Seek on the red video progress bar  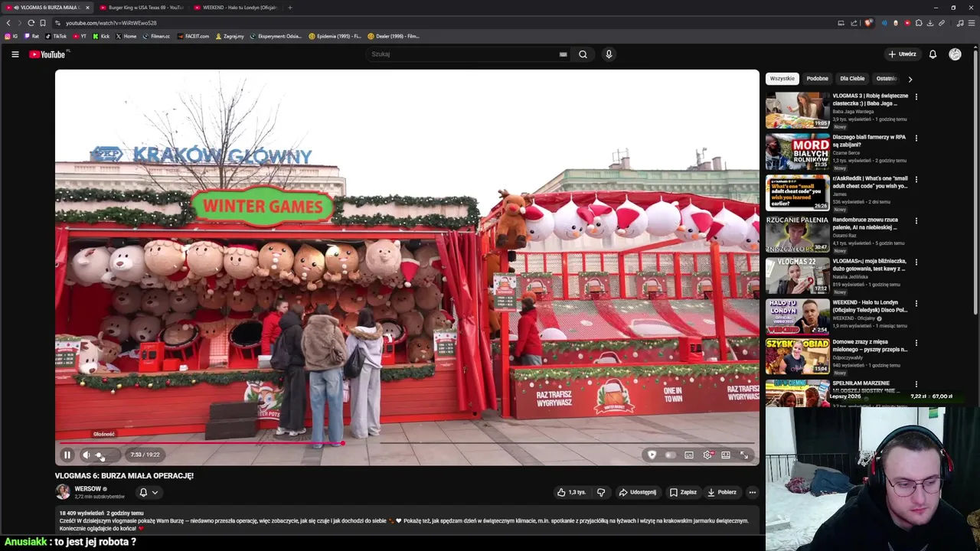pos(407,442)
